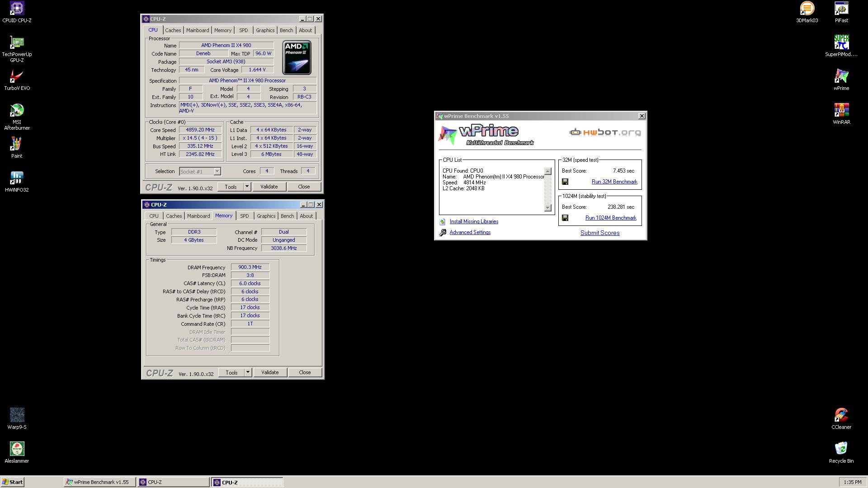Select CPU0 entry in wPrime CPU List

tap(462, 171)
